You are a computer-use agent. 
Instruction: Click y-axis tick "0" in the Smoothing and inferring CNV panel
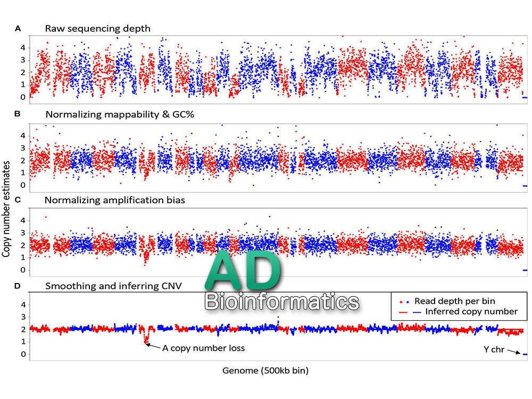[23, 354]
